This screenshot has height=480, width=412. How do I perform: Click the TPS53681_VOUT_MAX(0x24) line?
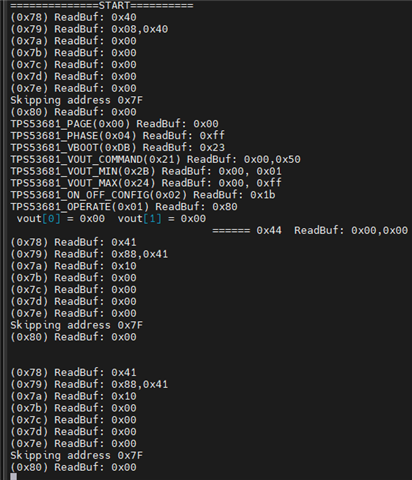[x=146, y=183]
